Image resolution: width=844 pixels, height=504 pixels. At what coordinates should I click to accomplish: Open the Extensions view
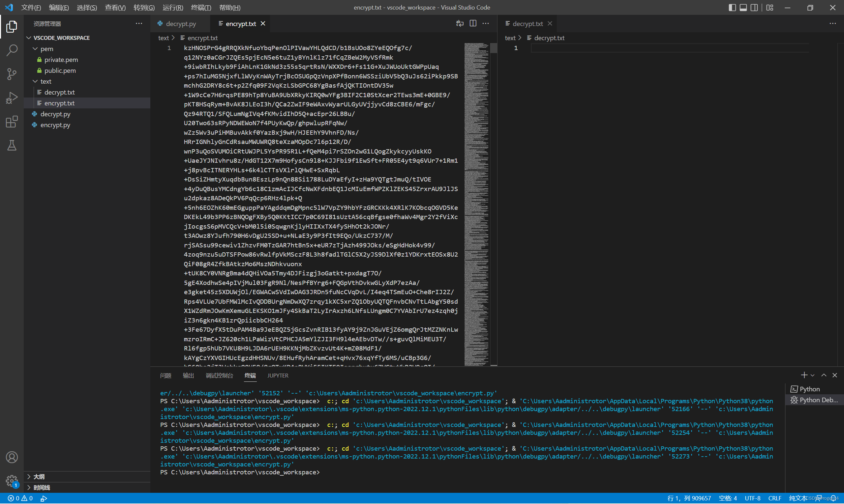(12, 122)
